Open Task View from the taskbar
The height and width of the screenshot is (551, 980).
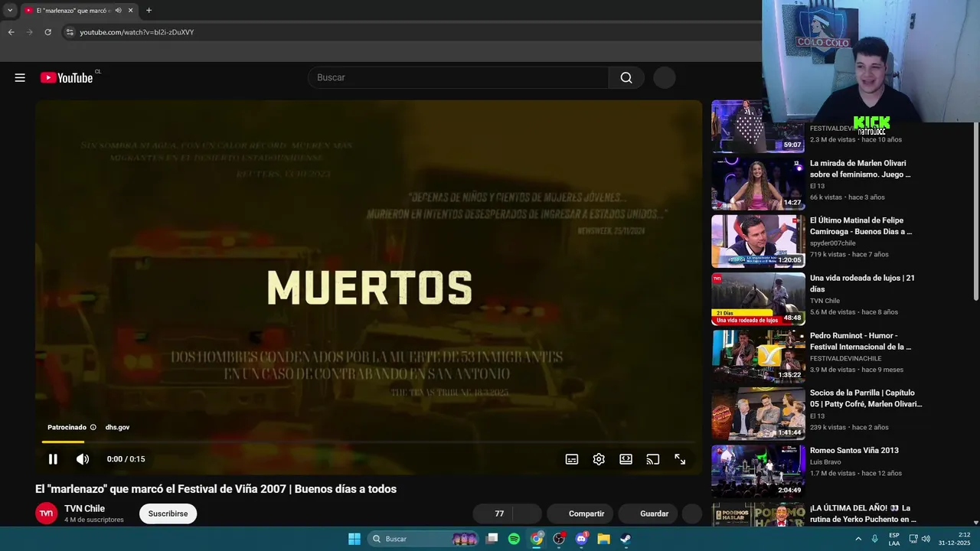tap(492, 539)
